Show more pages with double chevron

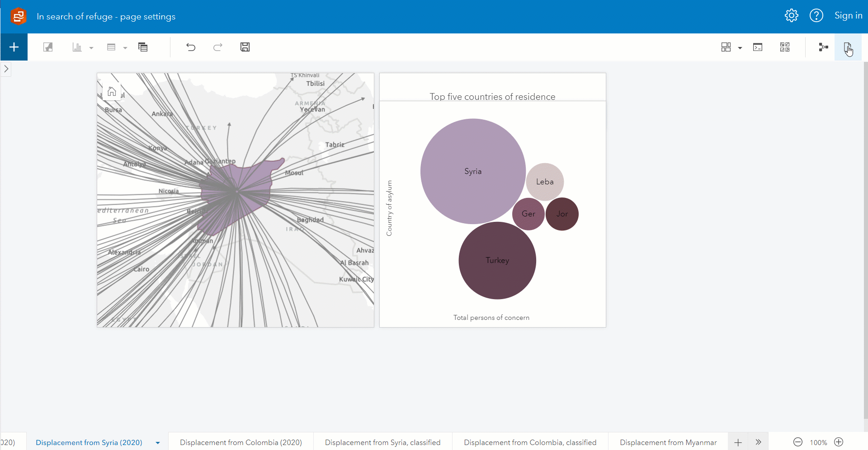pos(759,442)
